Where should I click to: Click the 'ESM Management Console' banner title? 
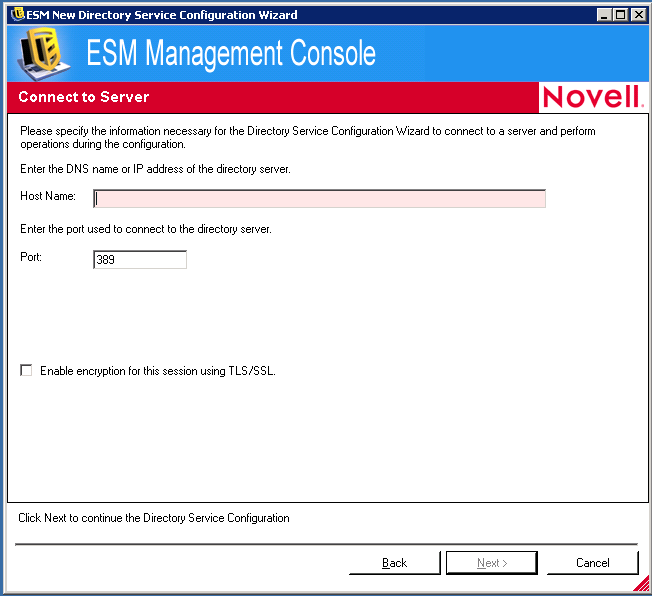(x=231, y=53)
